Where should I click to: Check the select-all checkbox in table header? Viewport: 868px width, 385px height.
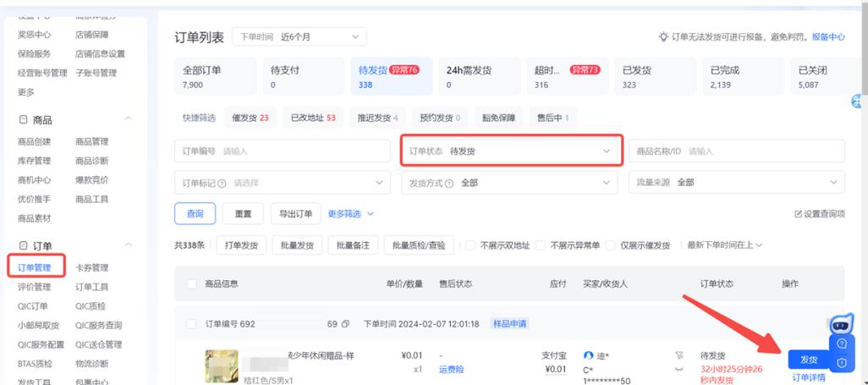click(192, 284)
